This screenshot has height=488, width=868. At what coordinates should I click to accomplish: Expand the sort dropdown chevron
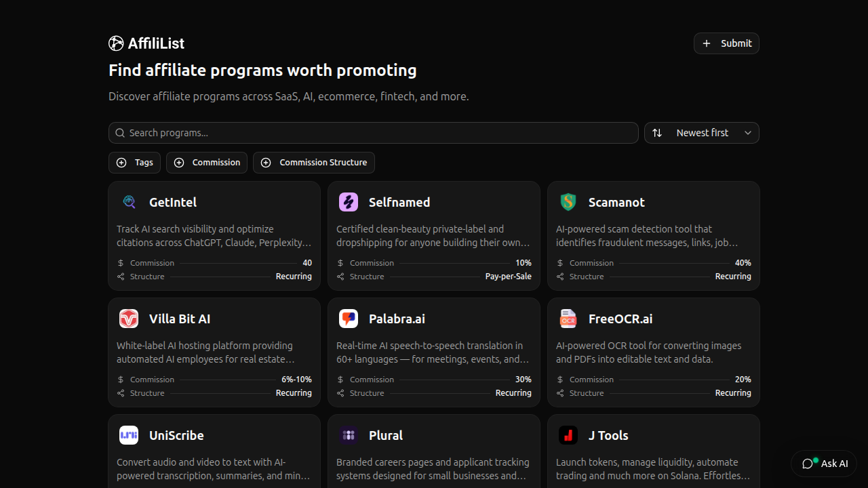(x=748, y=133)
